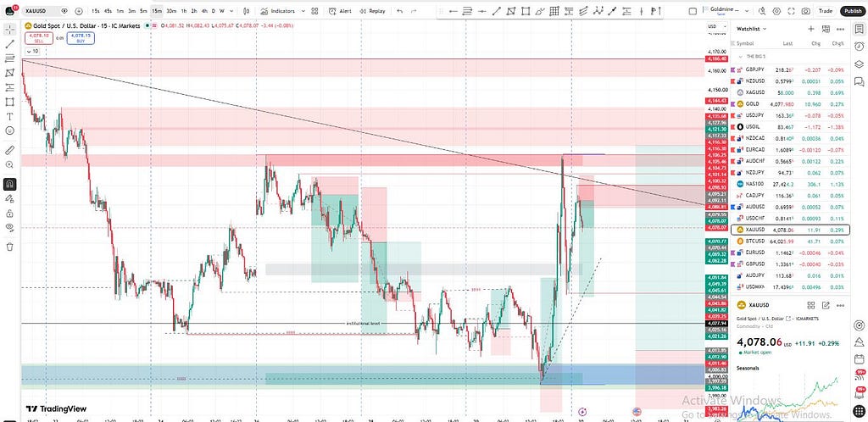The height and width of the screenshot is (422, 868).
Task: Select XAGUSD row in watchlist
Action: point(790,92)
